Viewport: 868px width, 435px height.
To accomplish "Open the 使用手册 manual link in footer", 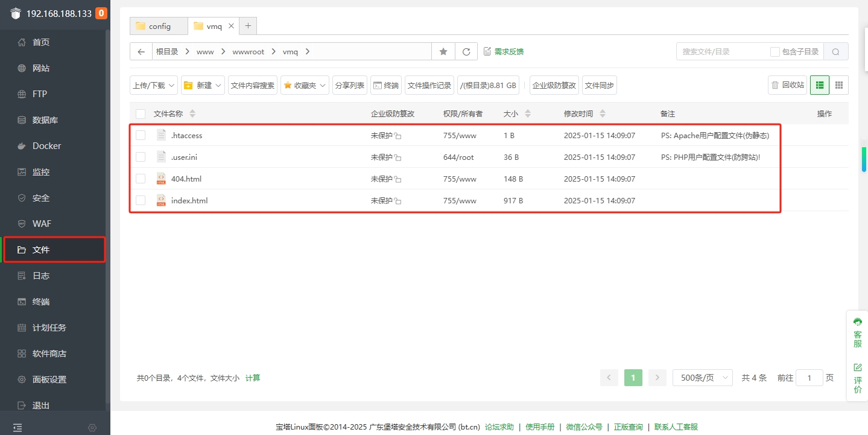I will [540, 427].
